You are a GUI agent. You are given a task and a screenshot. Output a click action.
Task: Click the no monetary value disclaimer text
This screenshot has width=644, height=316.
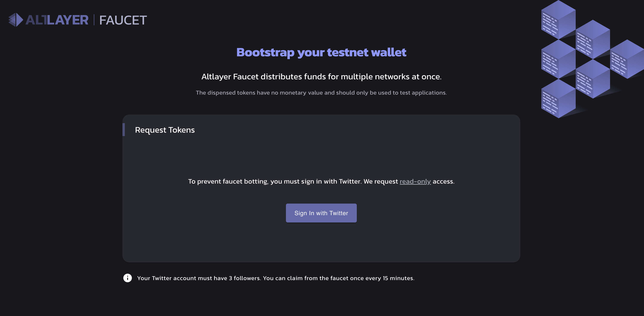321,92
